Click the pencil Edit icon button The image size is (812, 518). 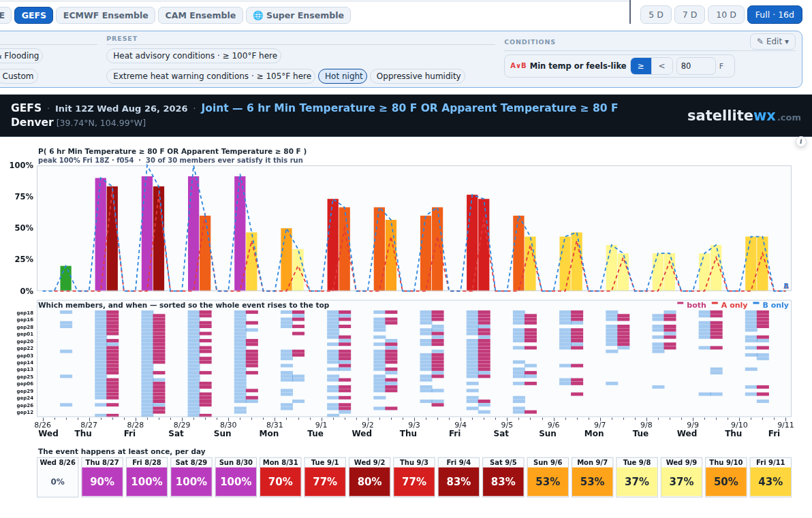pos(760,42)
